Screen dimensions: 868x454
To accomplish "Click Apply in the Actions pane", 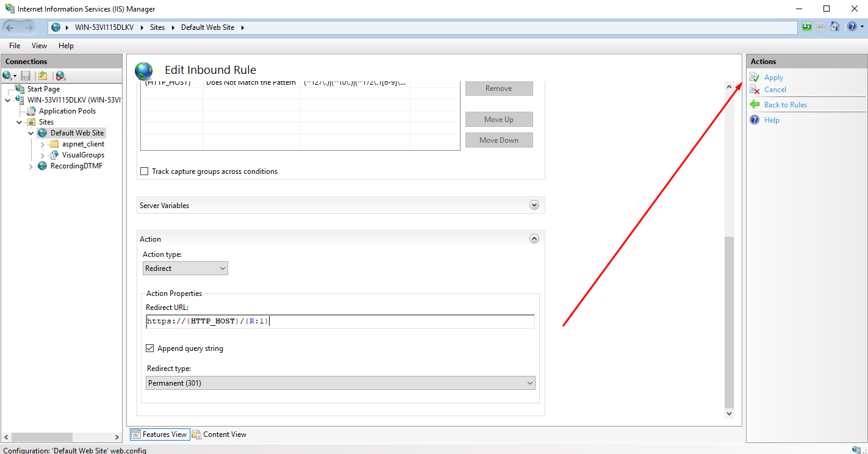I will click(x=773, y=77).
